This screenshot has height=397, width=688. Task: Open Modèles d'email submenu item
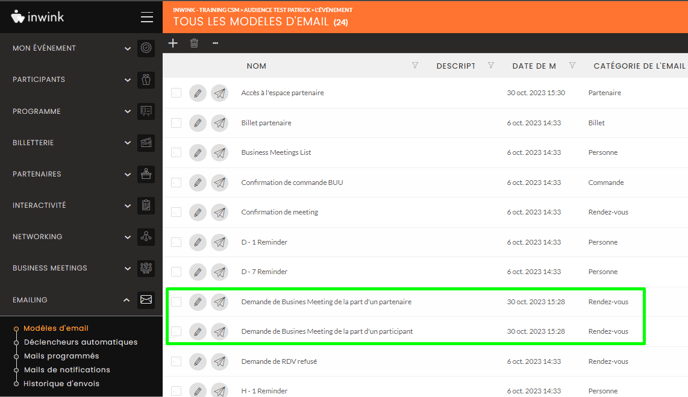click(x=56, y=328)
